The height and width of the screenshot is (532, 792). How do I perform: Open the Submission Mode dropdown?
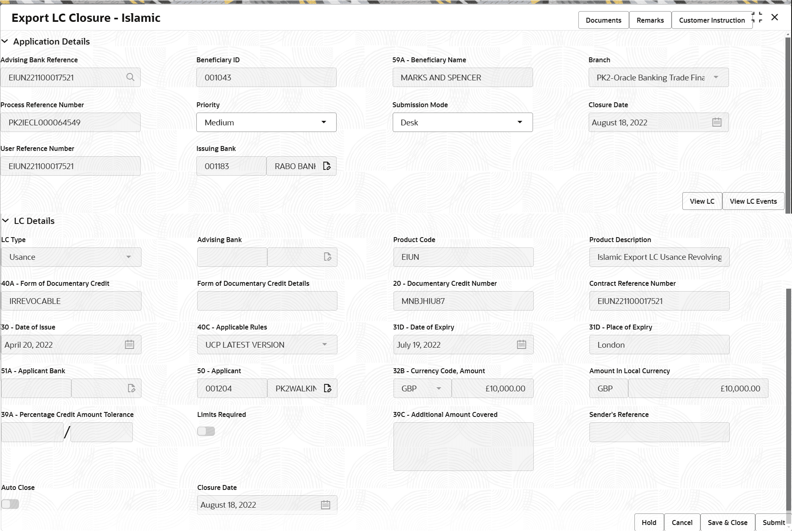(x=520, y=122)
